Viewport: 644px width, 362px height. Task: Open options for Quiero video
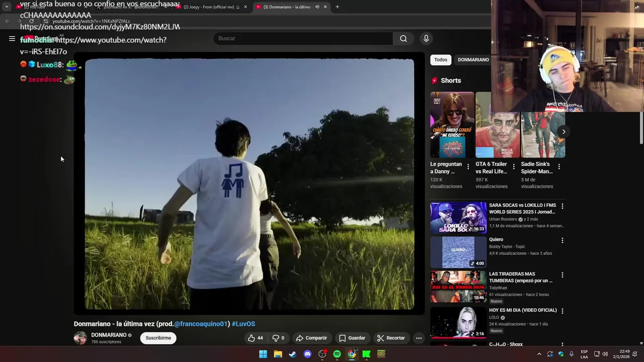coord(562,240)
